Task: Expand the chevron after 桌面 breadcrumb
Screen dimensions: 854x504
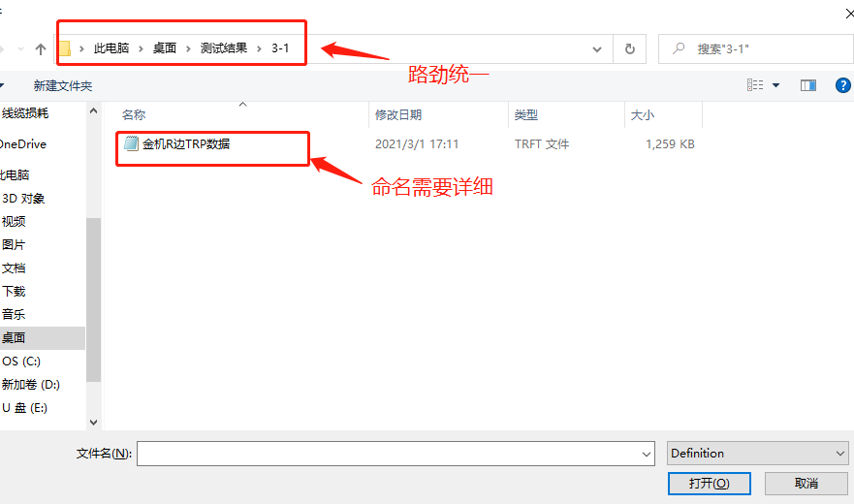Action: 188,49
